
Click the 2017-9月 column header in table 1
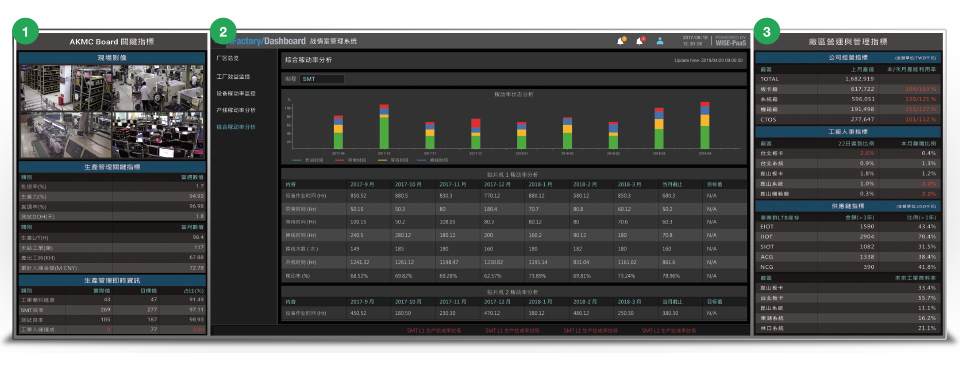(x=362, y=183)
